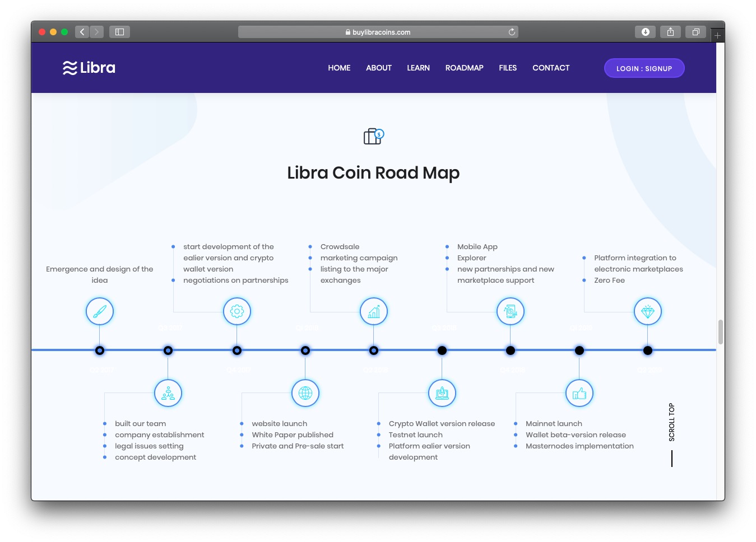The width and height of the screenshot is (756, 542).
Task: Click the 'concept development' item
Action: [156, 457]
